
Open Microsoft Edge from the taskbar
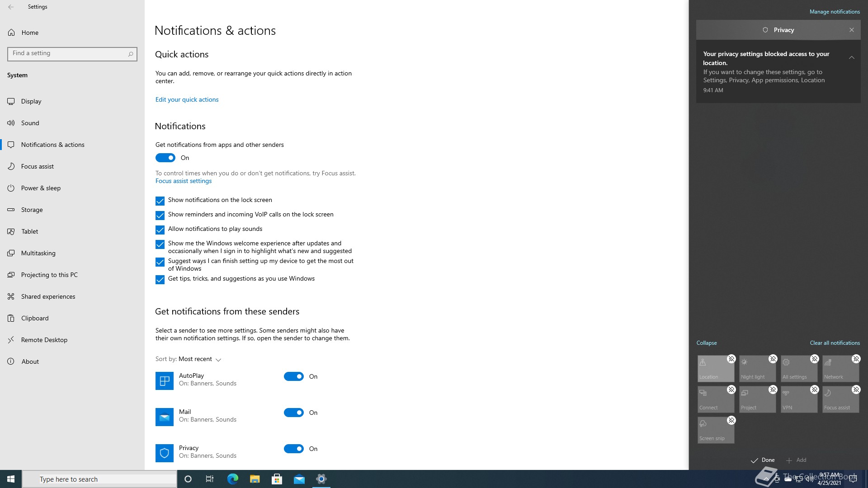pyautogui.click(x=232, y=479)
